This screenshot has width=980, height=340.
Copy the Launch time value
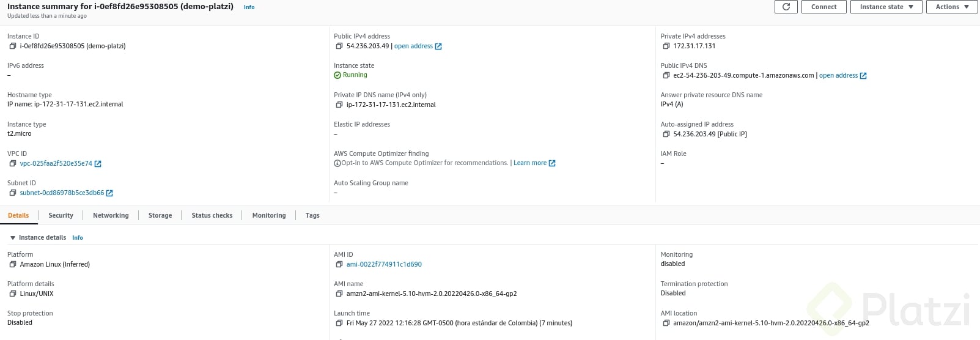coord(339,323)
